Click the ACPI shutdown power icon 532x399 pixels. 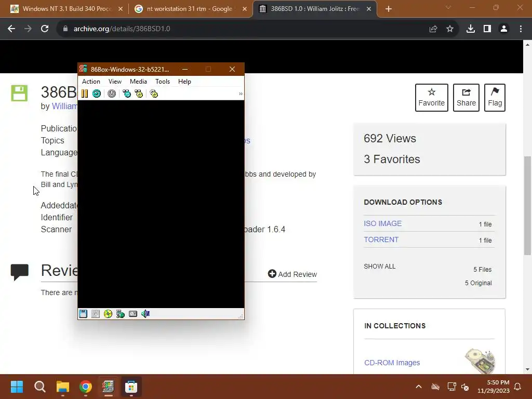(x=112, y=94)
